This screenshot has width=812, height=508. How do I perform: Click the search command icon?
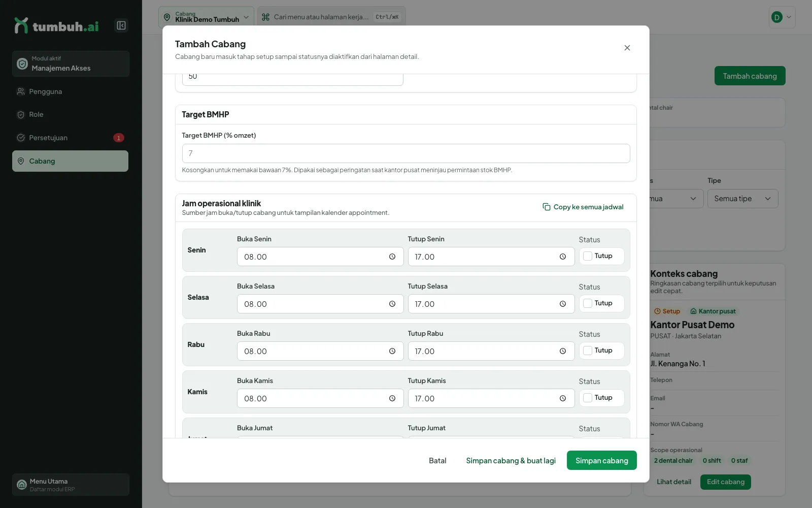(265, 17)
